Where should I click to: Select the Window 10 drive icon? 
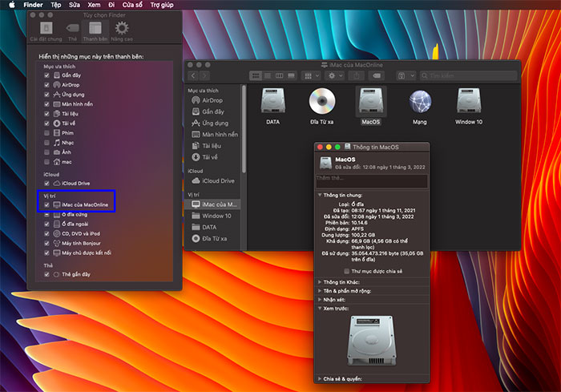pyautogui.click(x=469, y=101)
